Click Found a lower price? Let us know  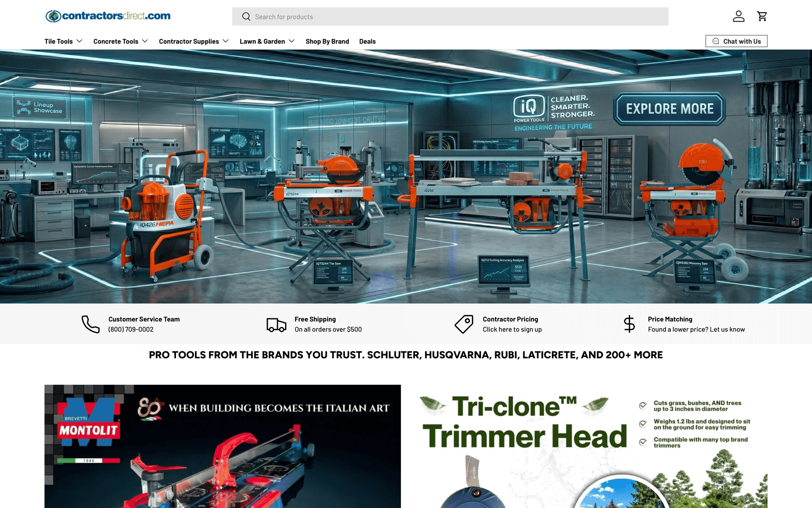[696, 329]
